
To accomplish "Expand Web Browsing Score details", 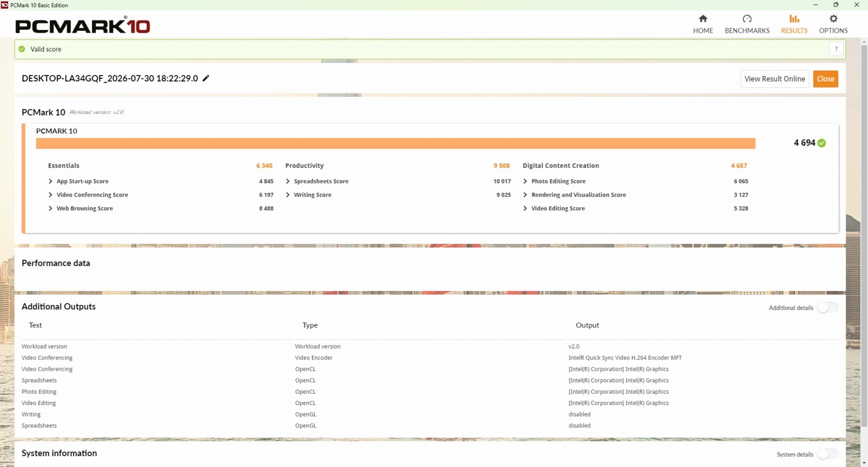I will tap(50, 209).
